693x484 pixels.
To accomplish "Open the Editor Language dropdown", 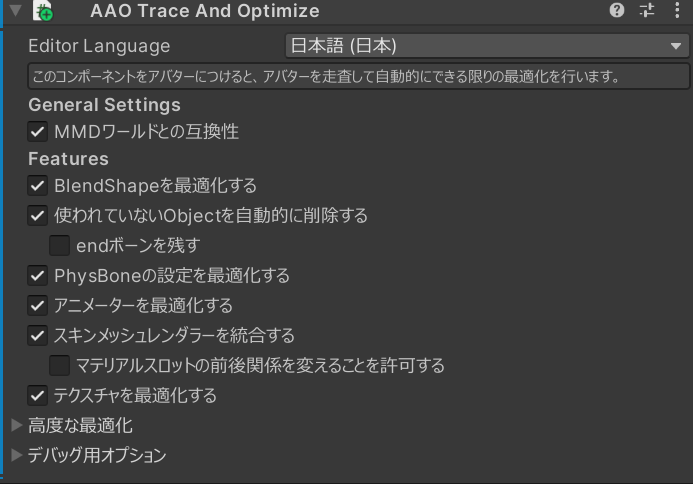I will click(484, 46).
